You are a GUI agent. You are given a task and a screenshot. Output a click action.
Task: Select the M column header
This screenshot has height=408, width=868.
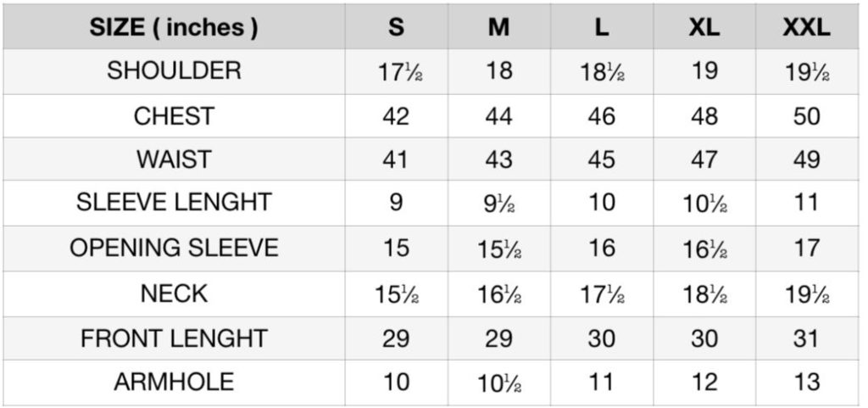click(x=498, y=27)
